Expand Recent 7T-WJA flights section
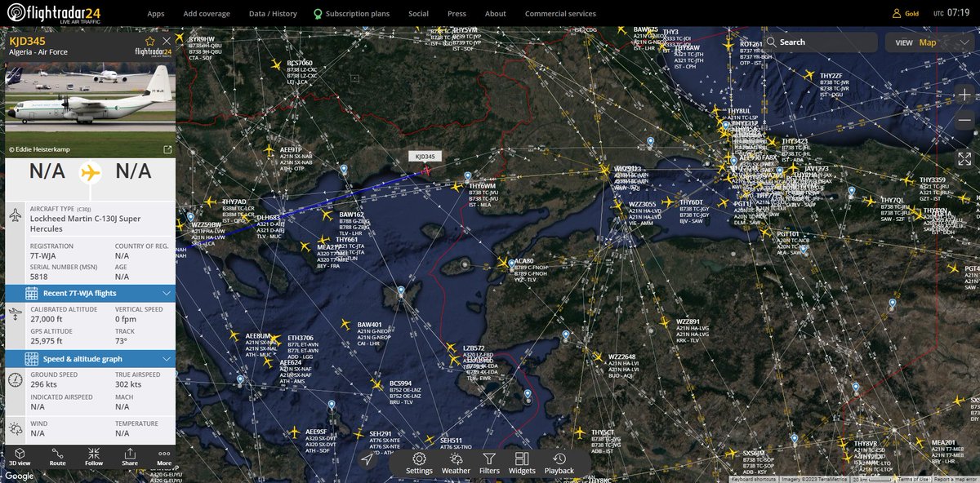The width and height of the screenshot is (980, 483). (x=90, y=293)
